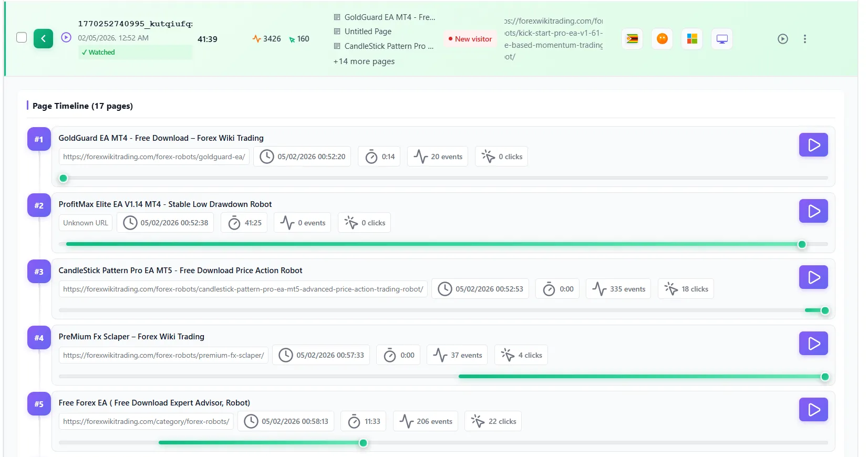The width and height of the screenshot is (868, 457).
Task: Click the 'New visitor' badge
Action: tap(470, 39)
